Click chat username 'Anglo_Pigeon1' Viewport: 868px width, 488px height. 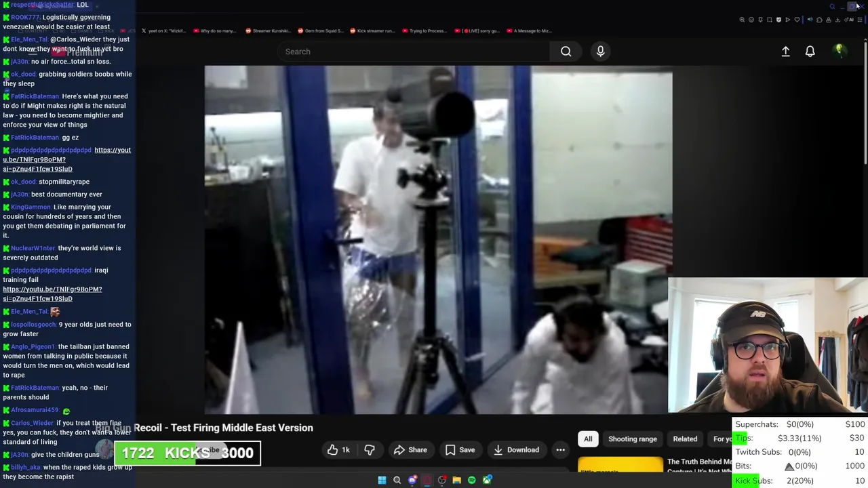[33, 347]
